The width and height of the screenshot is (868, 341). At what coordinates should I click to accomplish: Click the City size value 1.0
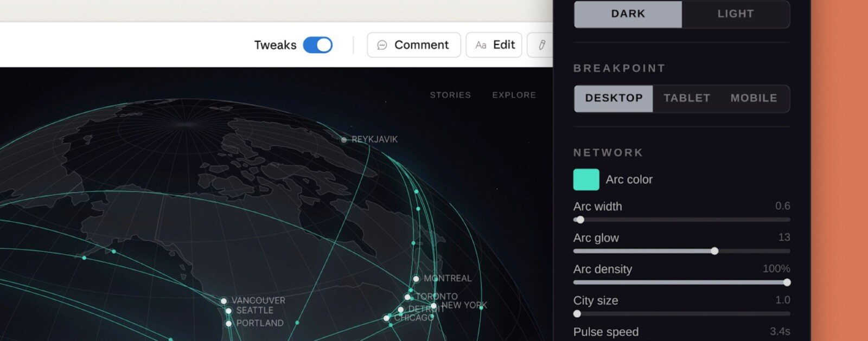coord(782,300)
